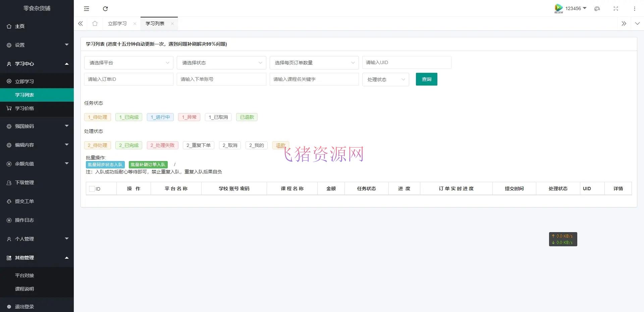
Task: Expand the 设置 sidebar menu
Action: 19,45
